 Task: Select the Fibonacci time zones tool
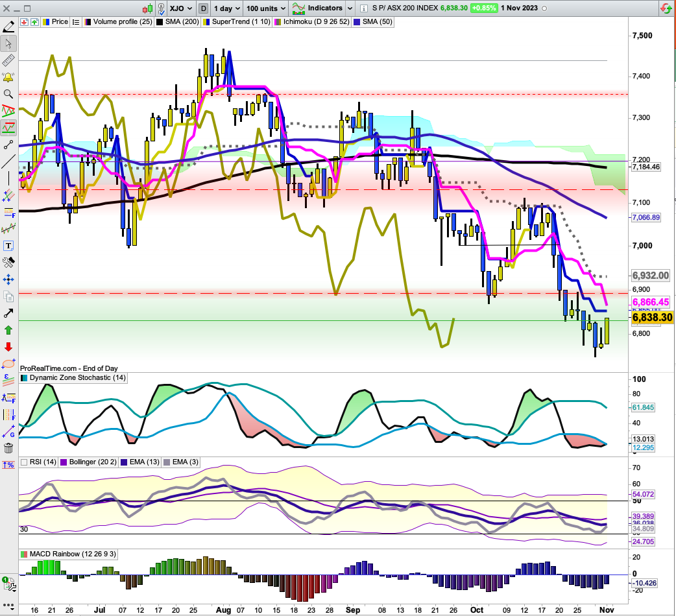(x=8, y=397)
